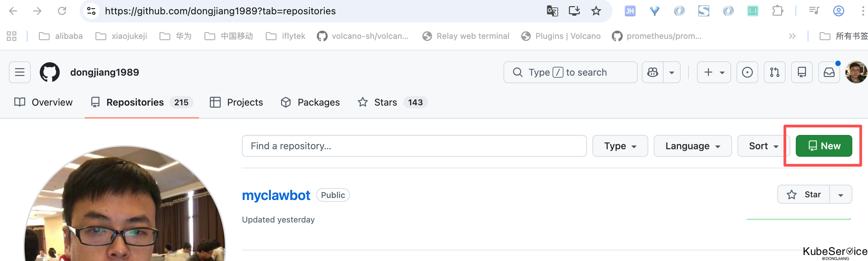Open the issues icon in header
The image size is (868, 261).
[x=747, y=72]
